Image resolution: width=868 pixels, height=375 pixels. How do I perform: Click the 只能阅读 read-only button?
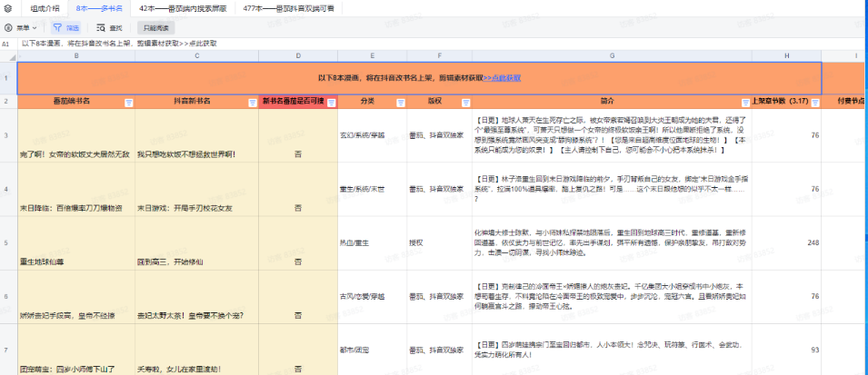[156, 28]
